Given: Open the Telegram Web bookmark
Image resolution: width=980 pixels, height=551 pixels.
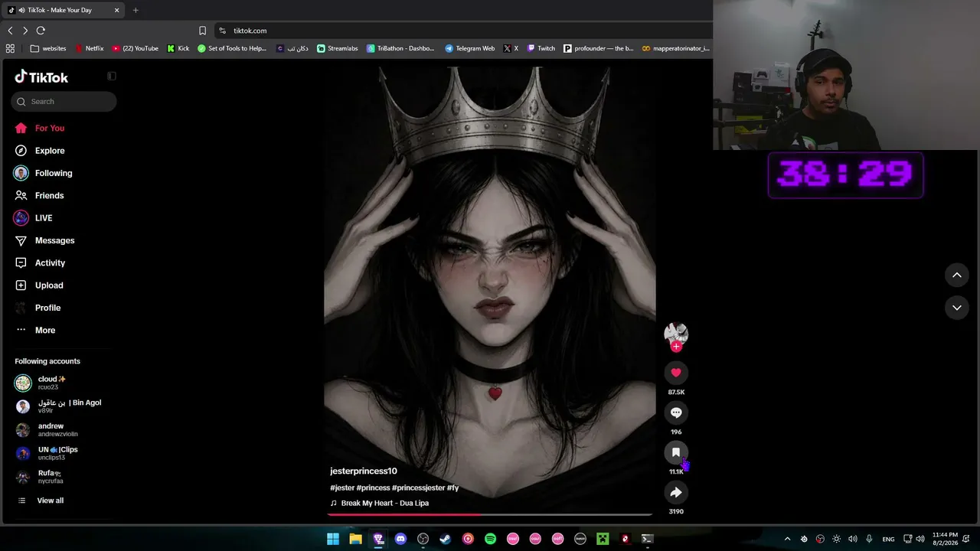Looking at the screenshot, I should [x=469, y=48].
